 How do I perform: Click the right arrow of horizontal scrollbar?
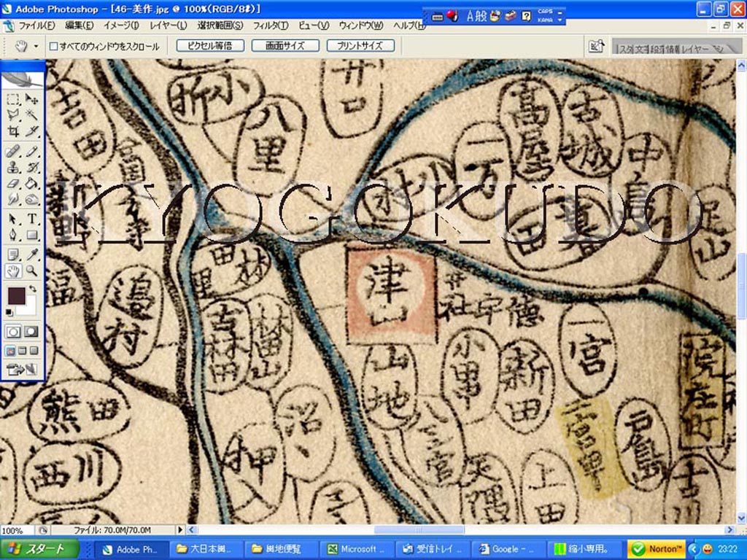729,529
